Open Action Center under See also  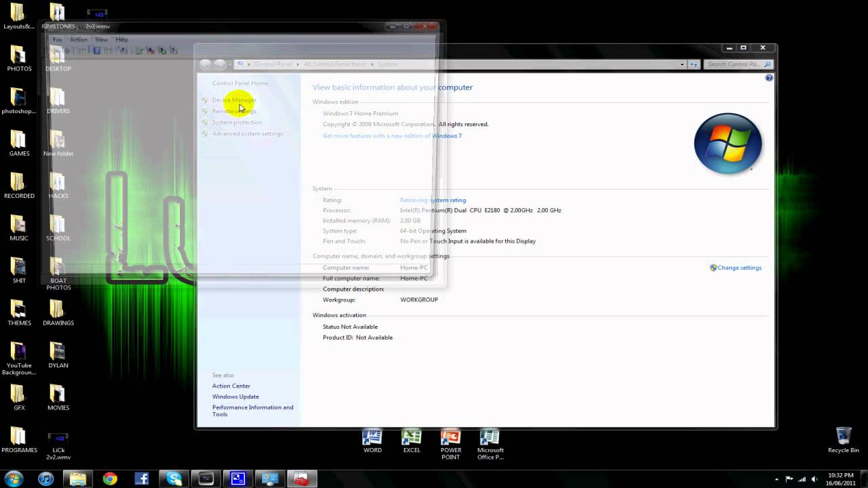pyautogui.click(x=231, y=386)
